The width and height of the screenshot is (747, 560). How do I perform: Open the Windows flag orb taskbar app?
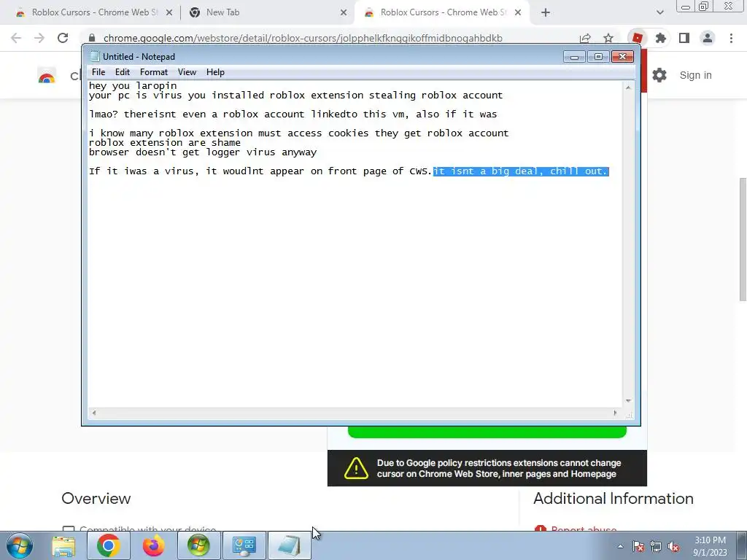click(x=198, y=545)
